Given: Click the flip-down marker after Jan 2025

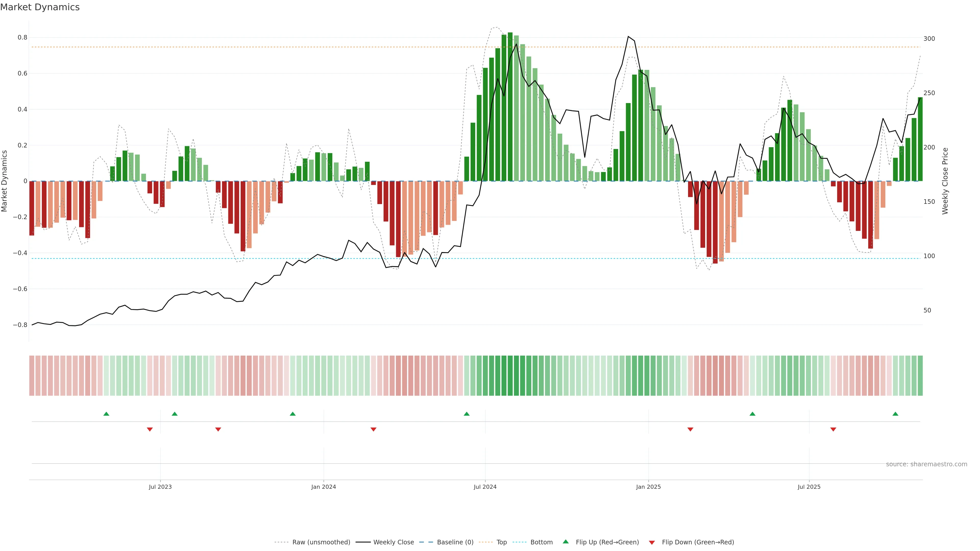Looking at the screenshot, I should 691,429.
